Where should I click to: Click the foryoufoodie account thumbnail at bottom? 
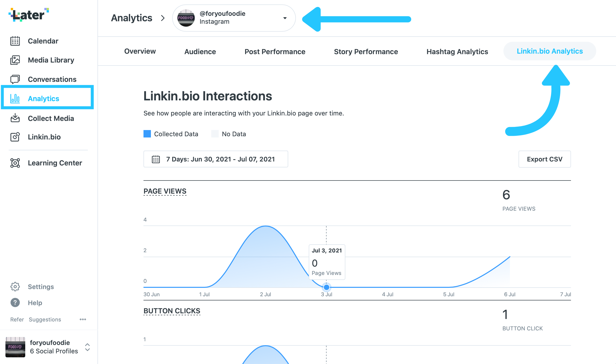[x=15, y=347]
